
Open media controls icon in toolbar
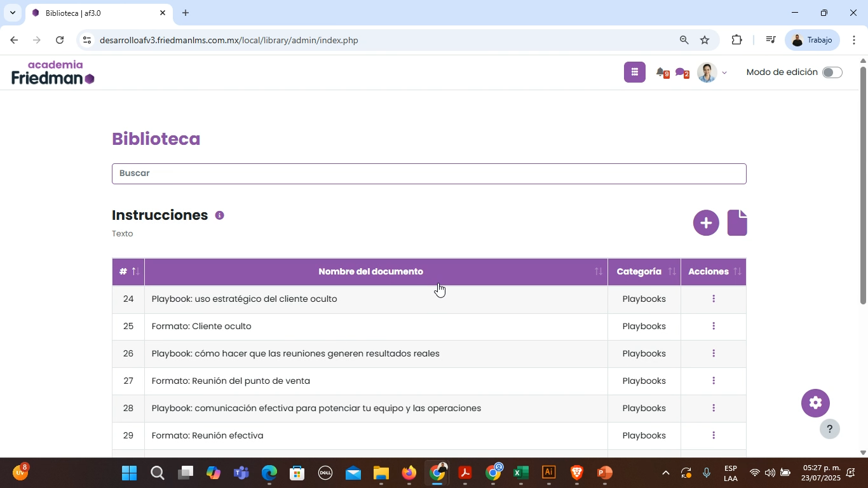pos(770,40)
